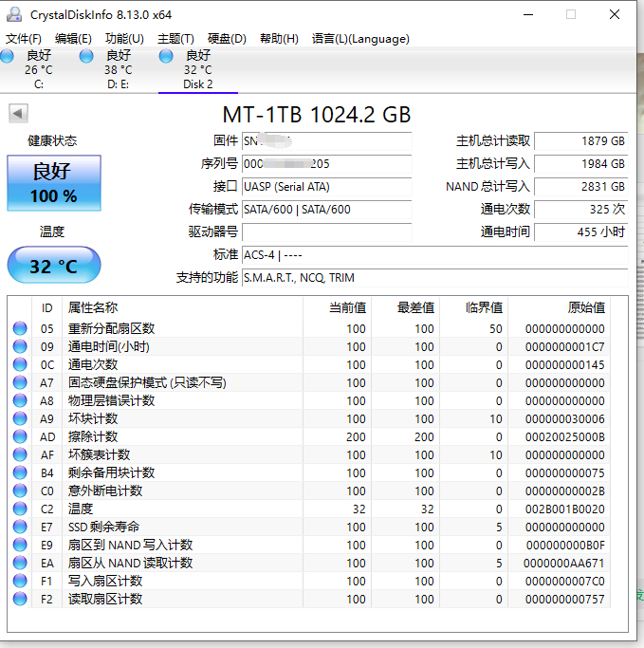The height and width of the screenshot is (648, 644).
Task: Close the CrystalDiskInfo window
Action: coord(615,14)
